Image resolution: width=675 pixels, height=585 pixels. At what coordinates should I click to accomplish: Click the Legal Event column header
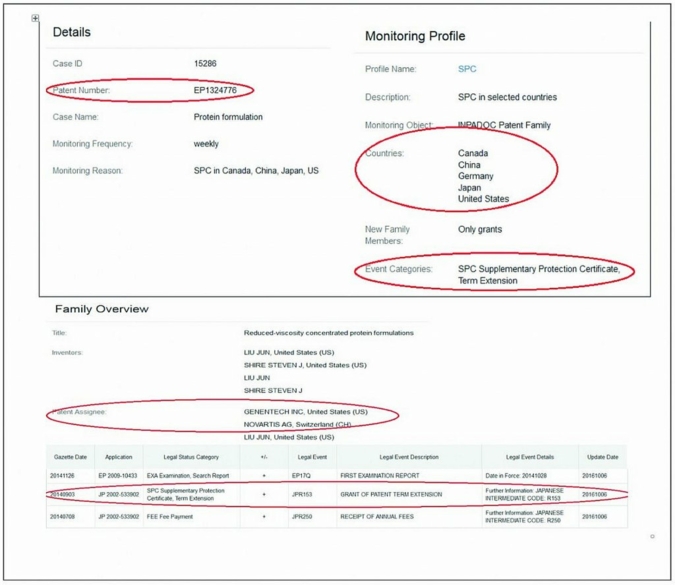(x=304, y=455)
